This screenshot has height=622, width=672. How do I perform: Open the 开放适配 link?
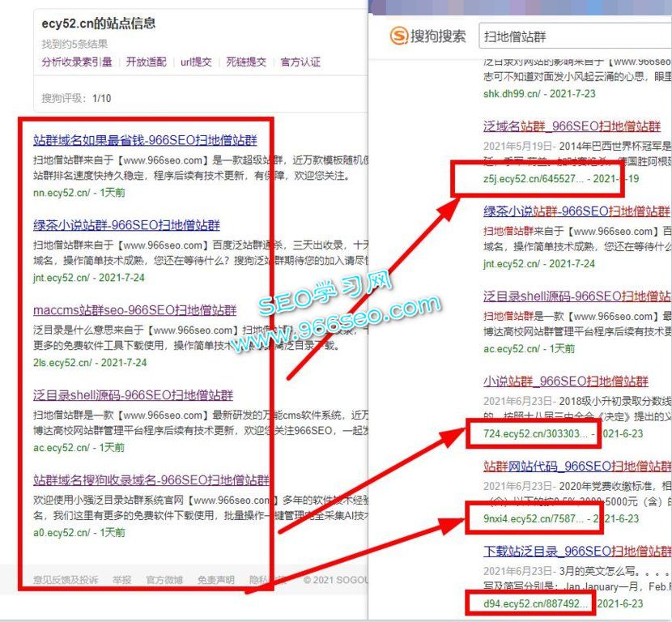click(147, 62)
